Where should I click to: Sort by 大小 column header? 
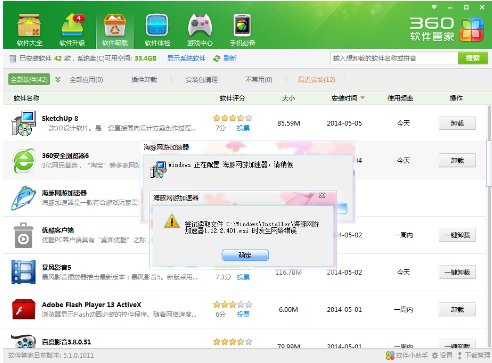pos(288,98)
